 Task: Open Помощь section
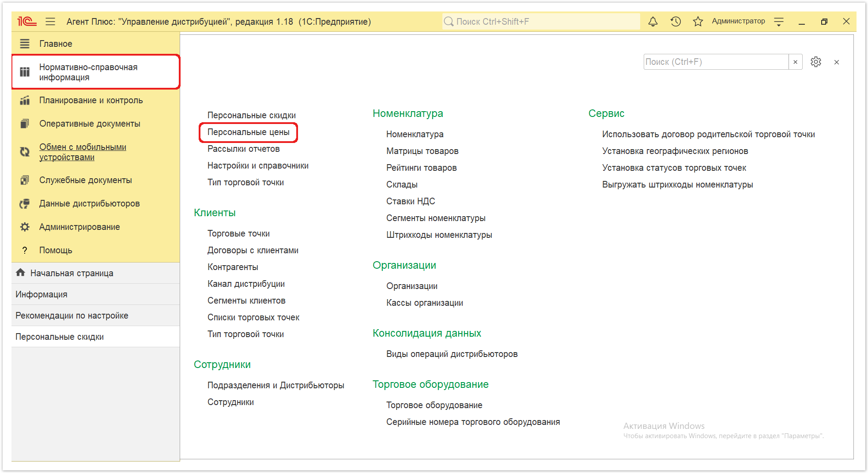[96, 250]
